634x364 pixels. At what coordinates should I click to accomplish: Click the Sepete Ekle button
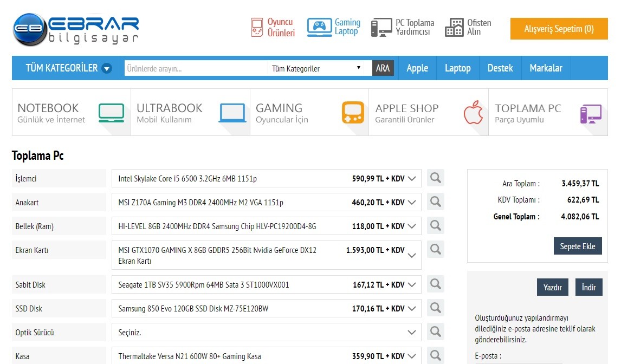pos(577,246)
